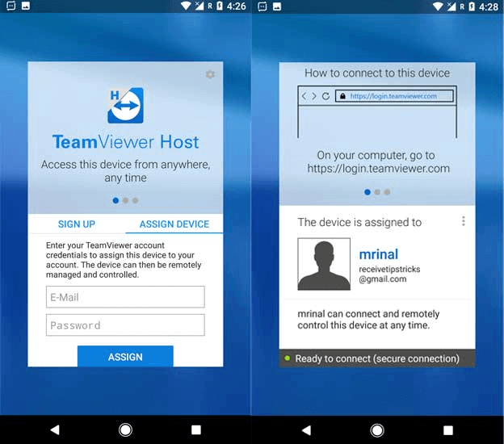Tap Android Back button on right phone
This screenshot has height=444, width=504.
(307, 430)
